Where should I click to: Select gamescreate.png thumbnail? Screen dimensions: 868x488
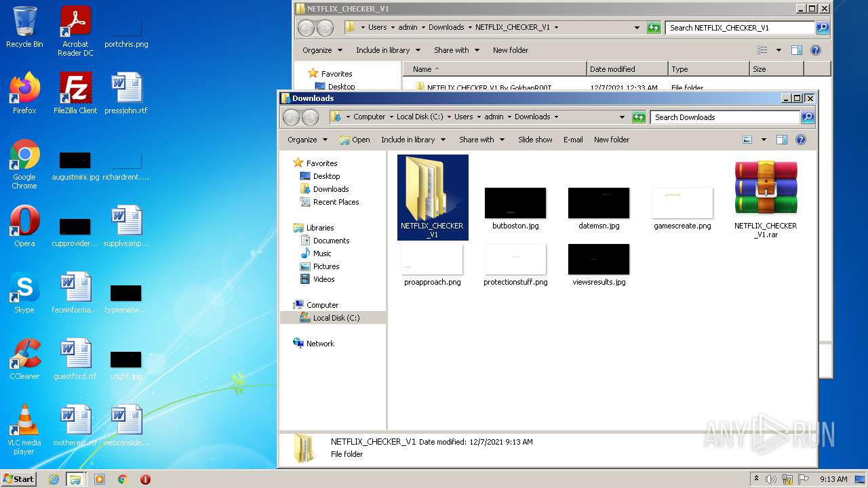[682, 209]
